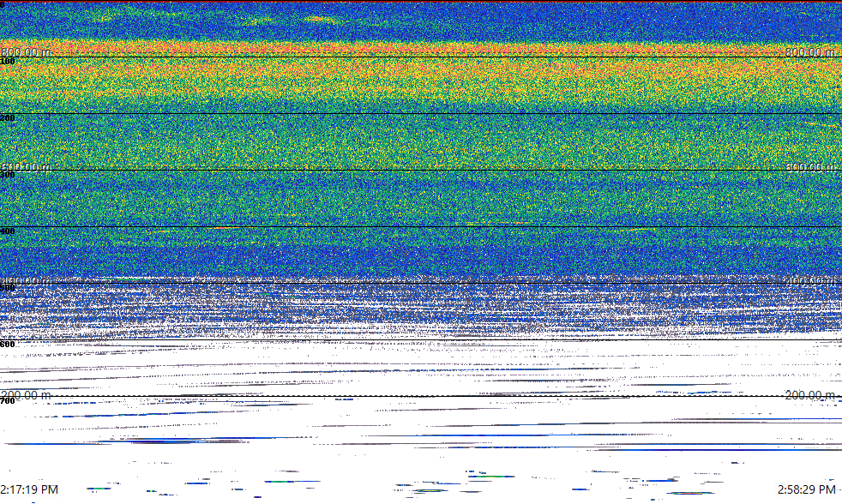Select the bold "600" grid line label
Image resolution: width=842 pixels, height=504 pixels.
point(8,344)
